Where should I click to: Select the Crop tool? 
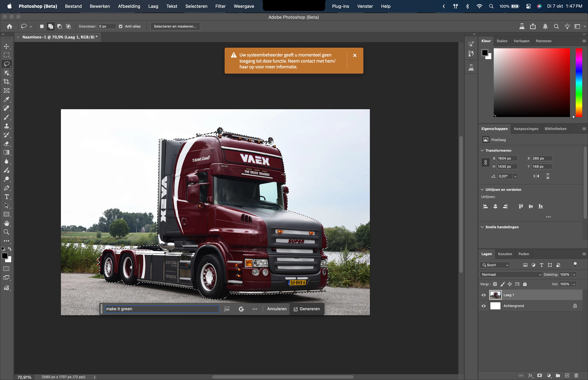6,82
